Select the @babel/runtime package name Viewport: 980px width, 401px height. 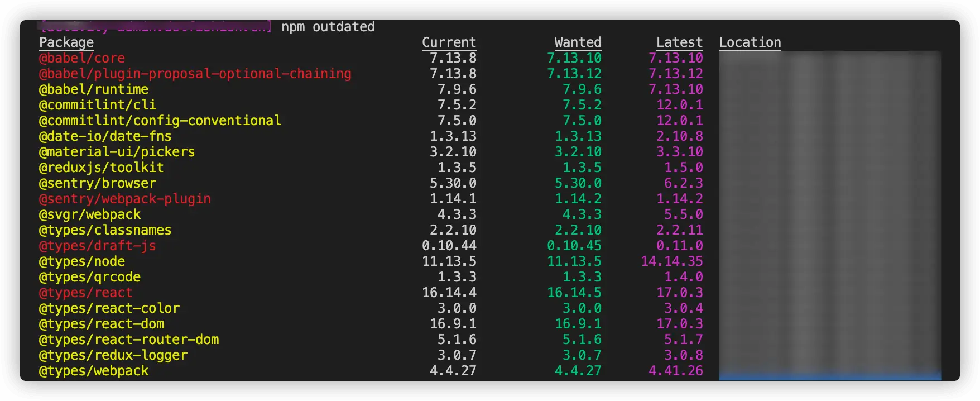pyautogui.click(x=94, y=89)
